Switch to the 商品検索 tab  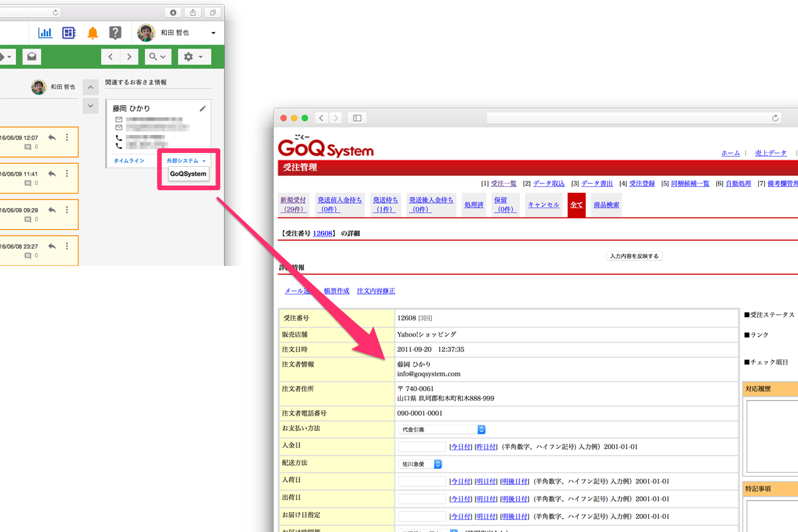click(606, 205)
